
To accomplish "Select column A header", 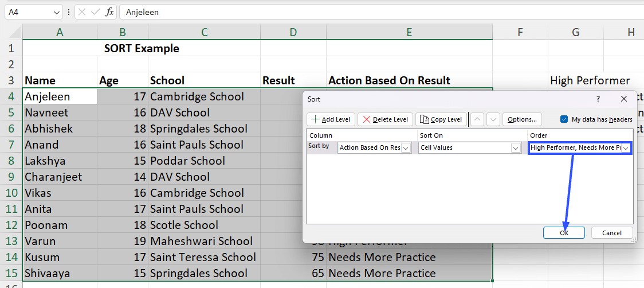I will point(60,32).
